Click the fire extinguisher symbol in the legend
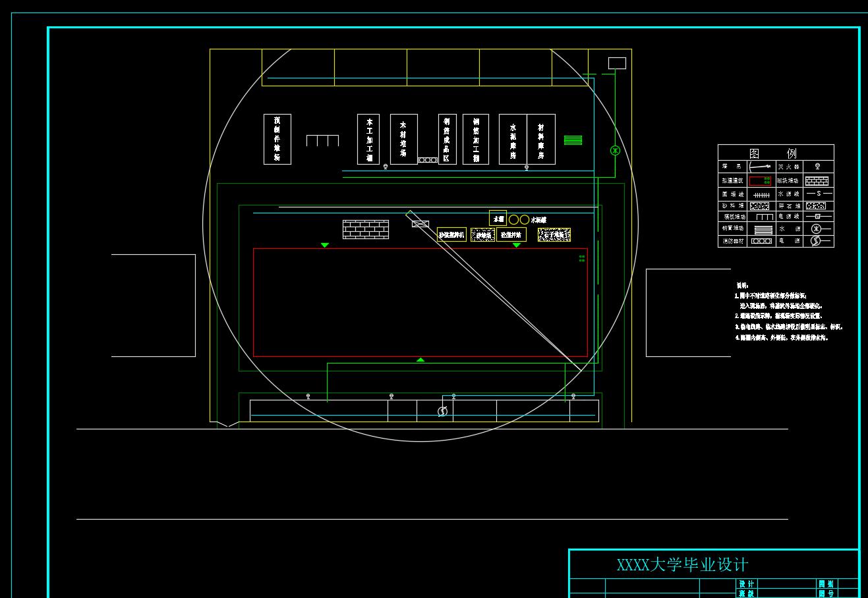This screenshot has width=868, height=598. 818,167
